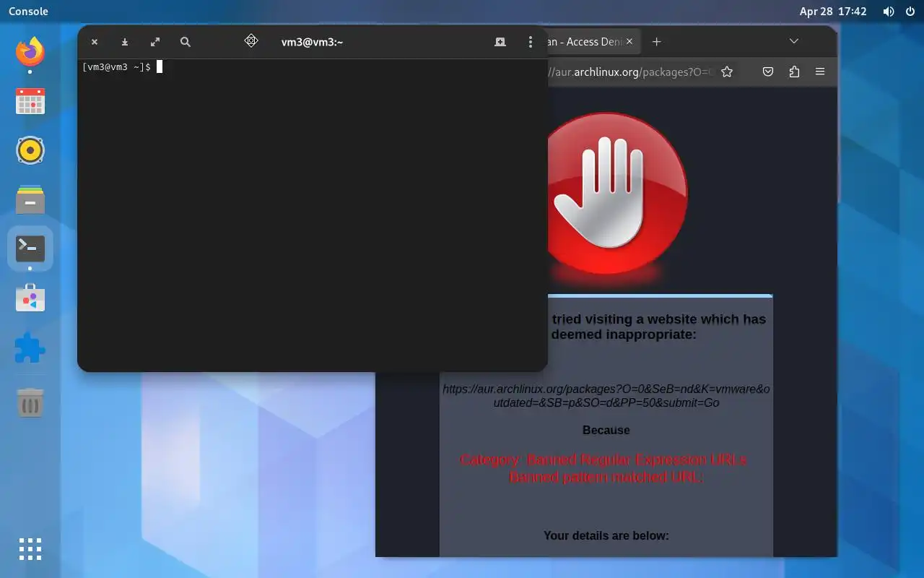Click the blocked aur.archlinux.org URL text
Viewport: 924px width, 578px height.
(x=606, y=396)
